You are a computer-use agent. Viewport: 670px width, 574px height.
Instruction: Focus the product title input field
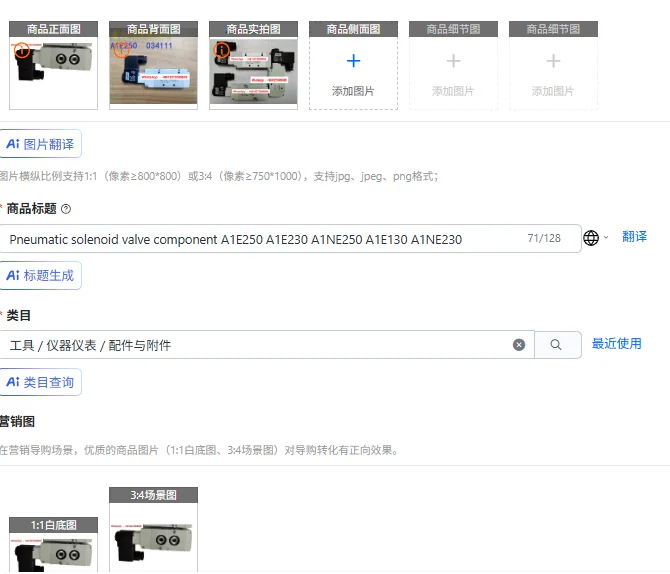(x=291, y=238)
